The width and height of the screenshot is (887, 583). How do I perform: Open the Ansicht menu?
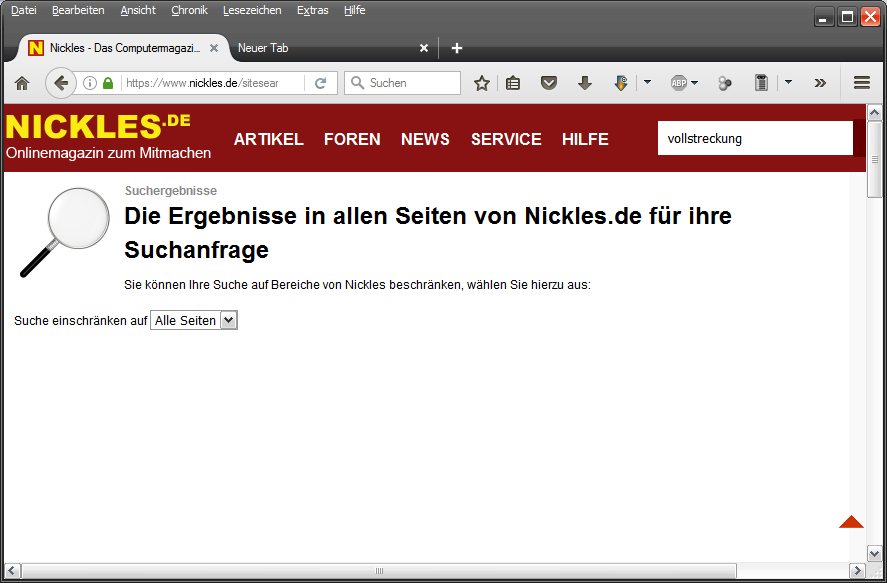[x=138, y=10]
